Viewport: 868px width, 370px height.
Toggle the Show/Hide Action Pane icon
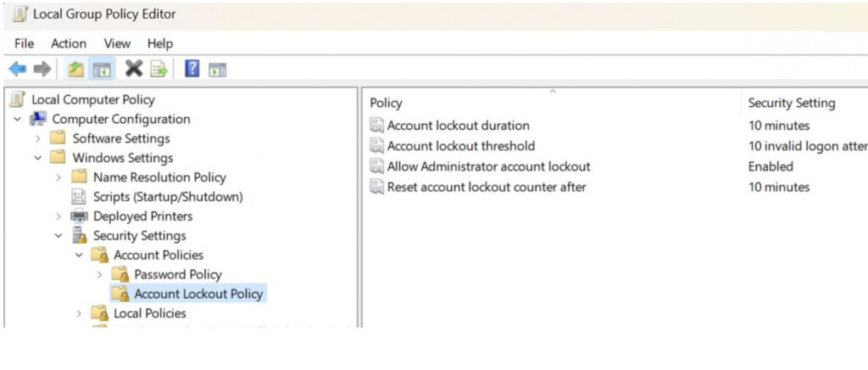tap(217, 69)
